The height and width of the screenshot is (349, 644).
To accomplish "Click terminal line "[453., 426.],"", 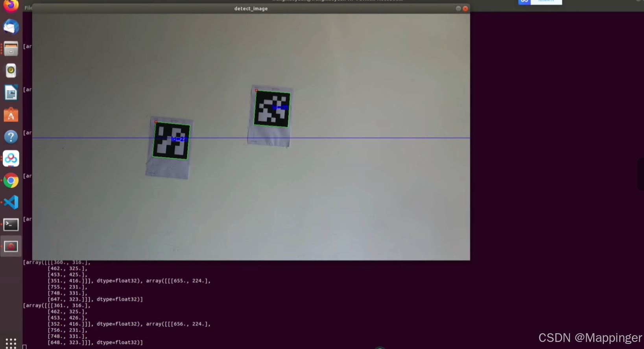I will coord(67,318).
